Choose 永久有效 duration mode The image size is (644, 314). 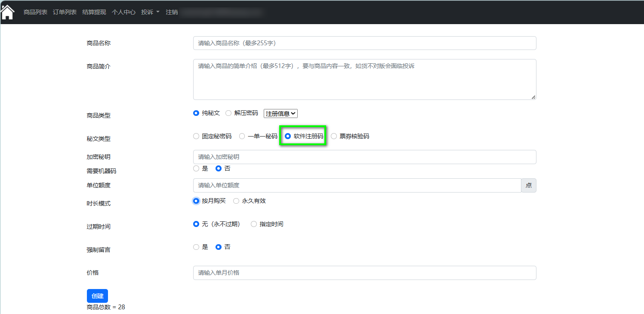coord(236,201)
